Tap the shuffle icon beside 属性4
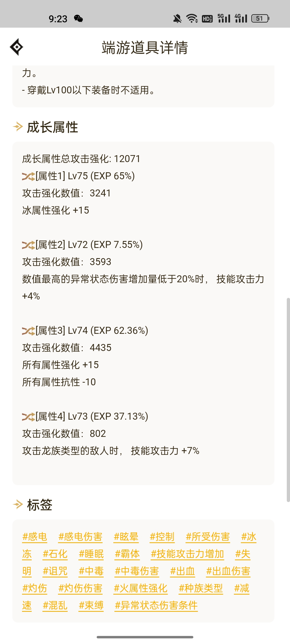This screenshot has height=644, width=290. click(28, 417)
